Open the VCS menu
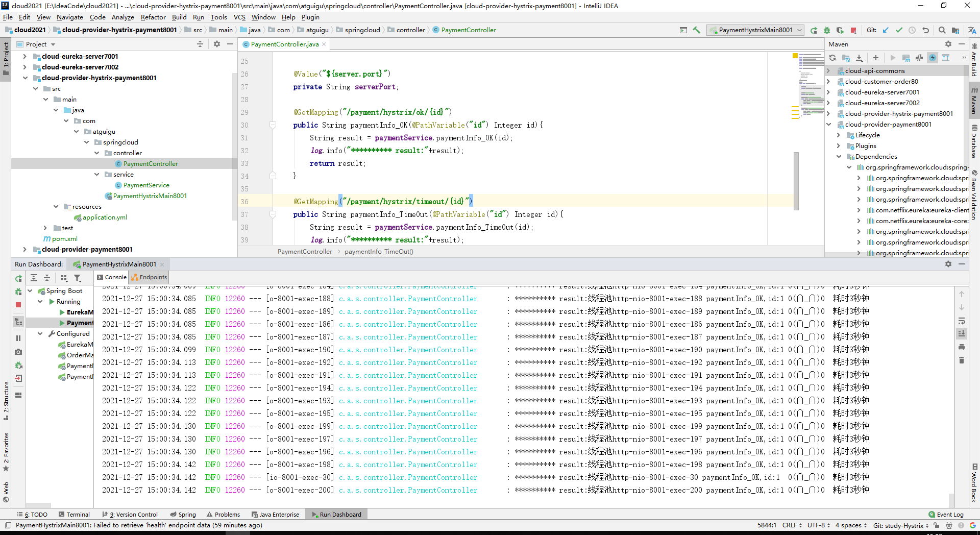Screen dimensions: 980x535 (239, 17)
